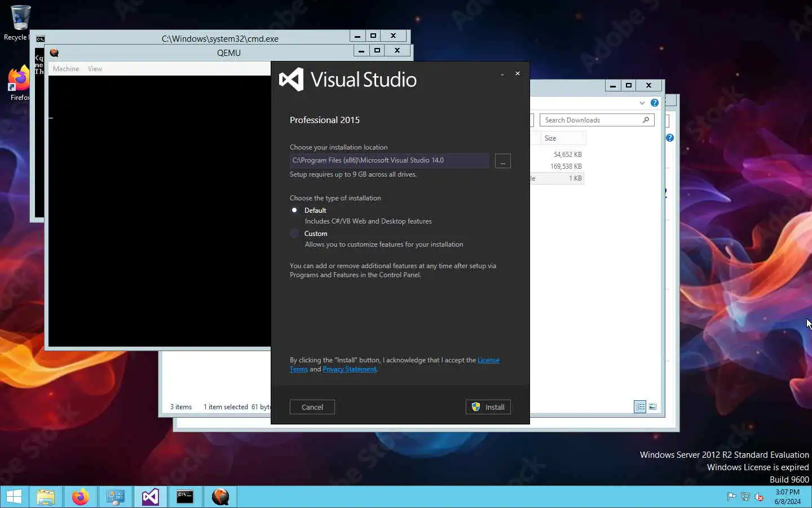Switch to Visual Studio installer taskbar icon
The image size is (812, 508).
(x=151, y=497)
